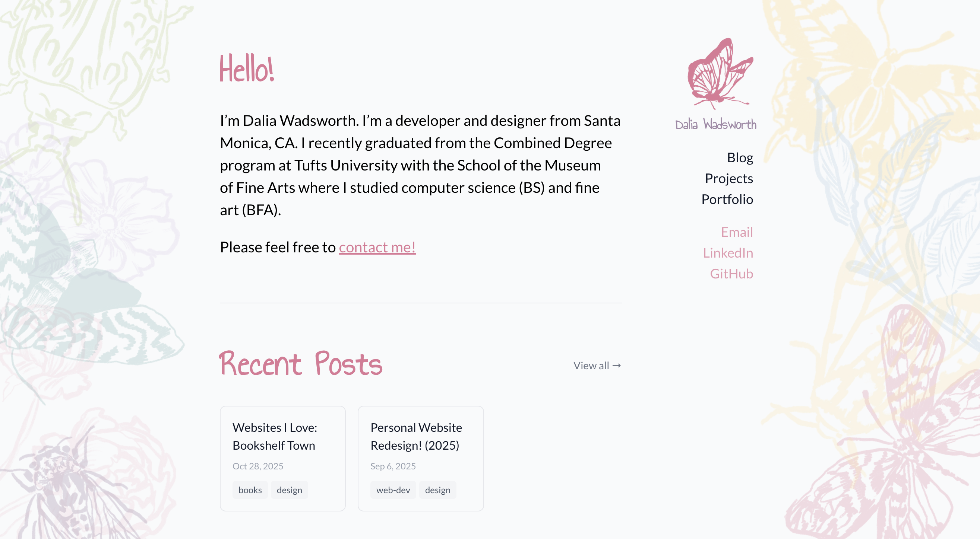The width and height of the screenshot is (980, 539).
Task: Open the Blog page
Action: coord(740,157)
